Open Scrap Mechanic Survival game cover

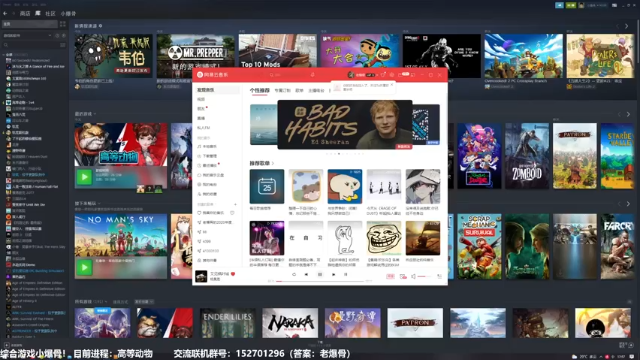479,247
